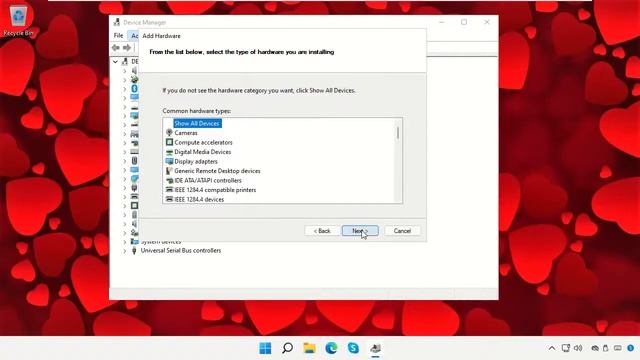640x360 pixels.
Task: Open File Explorer from taskbar
Action: click(x=309, y=348)
